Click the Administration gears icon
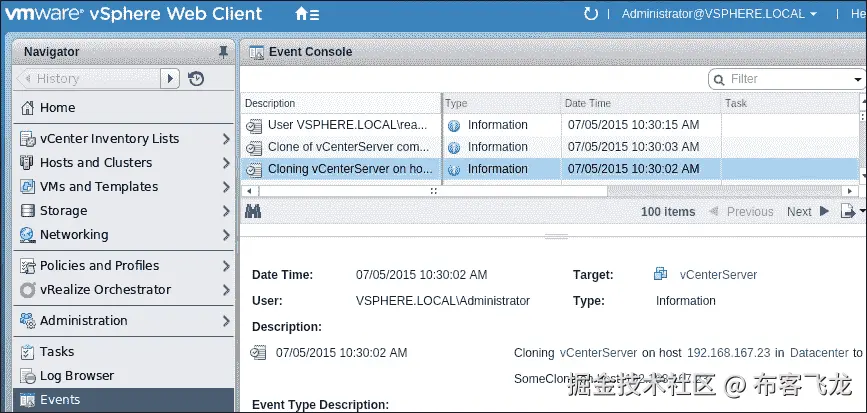 [x=27, y=321]
